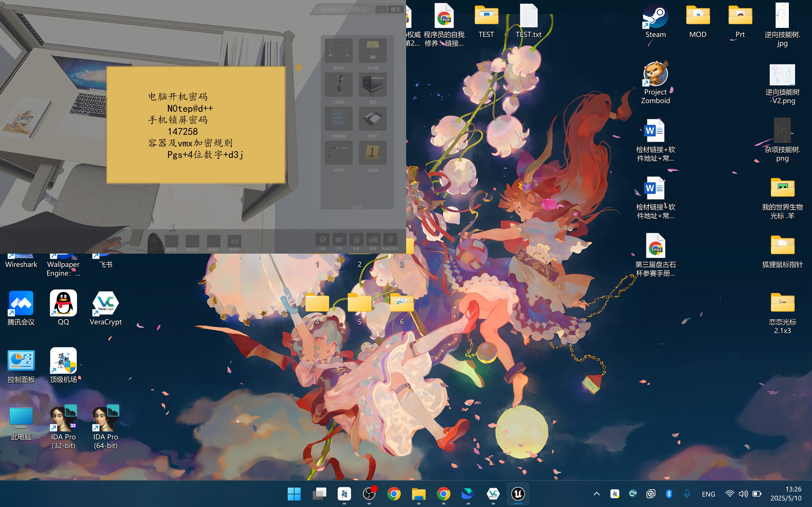Screen dimensions: 812x507
Task: Equip the 头套 head cover
Action: click(x=322, y=240)
